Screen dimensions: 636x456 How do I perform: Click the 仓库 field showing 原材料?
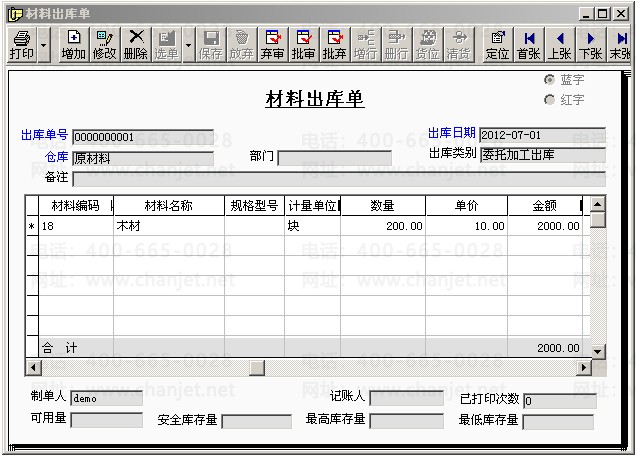click(x=143, y=158)
